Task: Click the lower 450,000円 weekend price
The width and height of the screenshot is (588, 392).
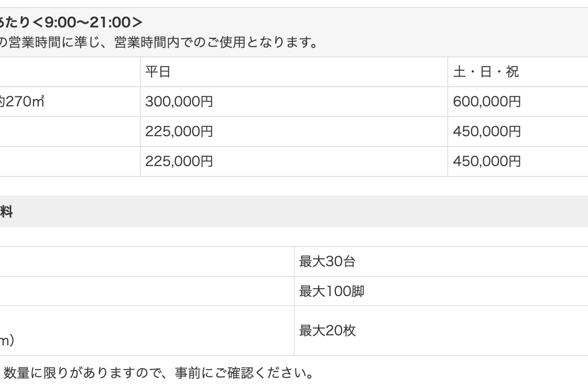Action: [x=487, y=161]
